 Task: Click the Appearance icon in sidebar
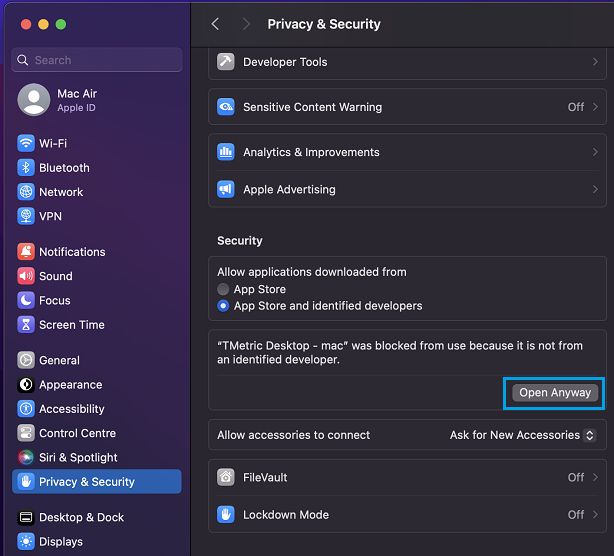[26, 385]
